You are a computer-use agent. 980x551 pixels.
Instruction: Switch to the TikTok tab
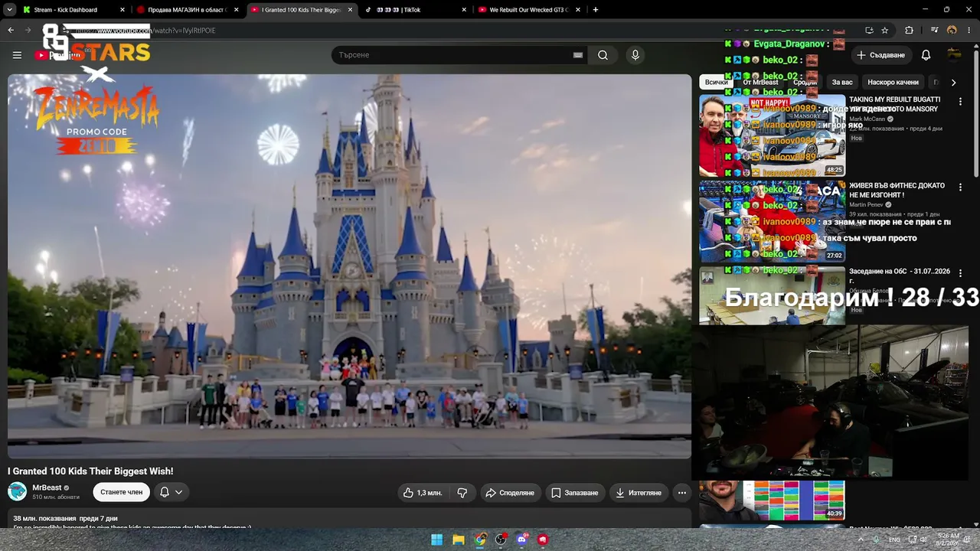[x=416, y=10]
